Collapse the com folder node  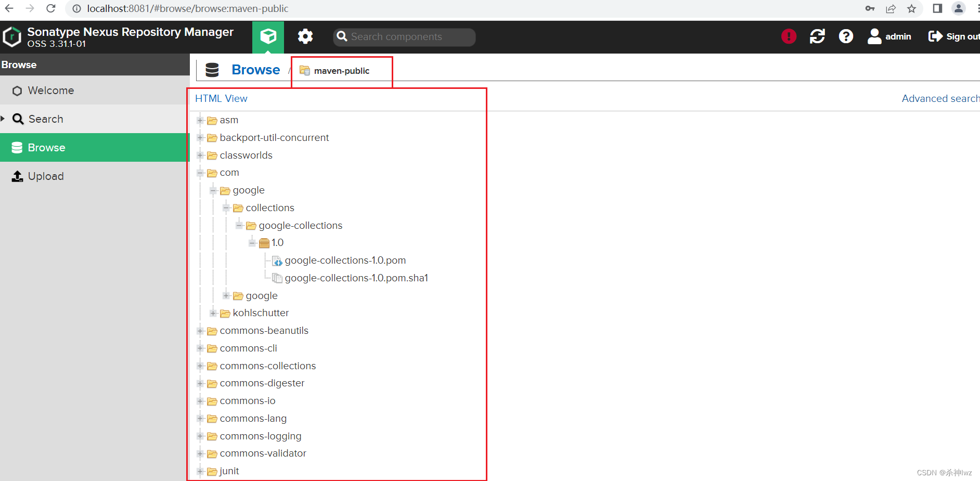pos(200,173)
